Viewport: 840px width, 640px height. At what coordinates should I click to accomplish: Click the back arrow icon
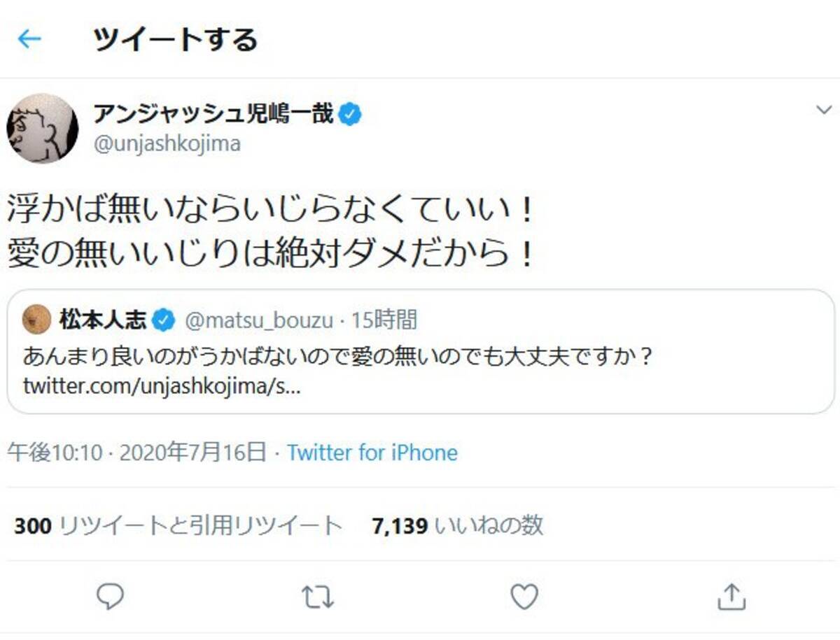(29, 39)
